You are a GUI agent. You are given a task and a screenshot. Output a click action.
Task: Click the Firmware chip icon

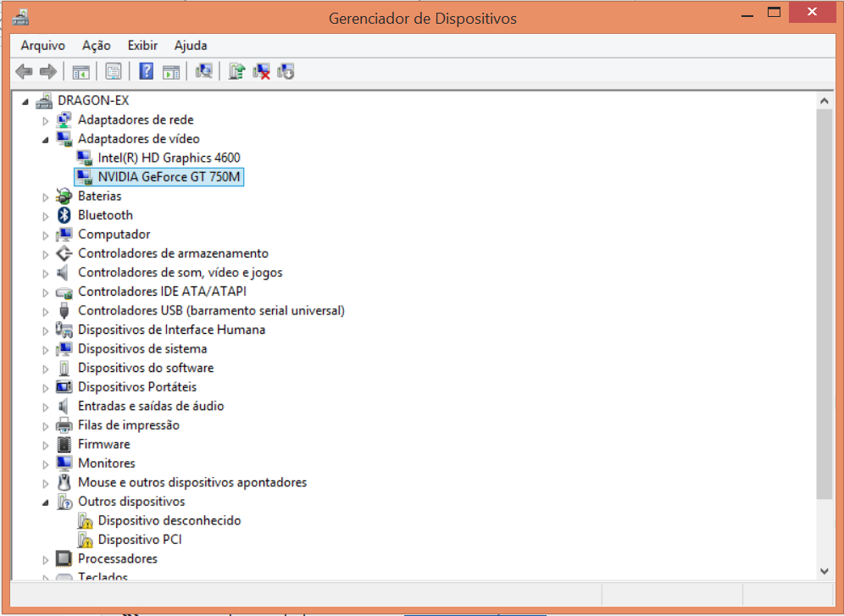point(64,444)
